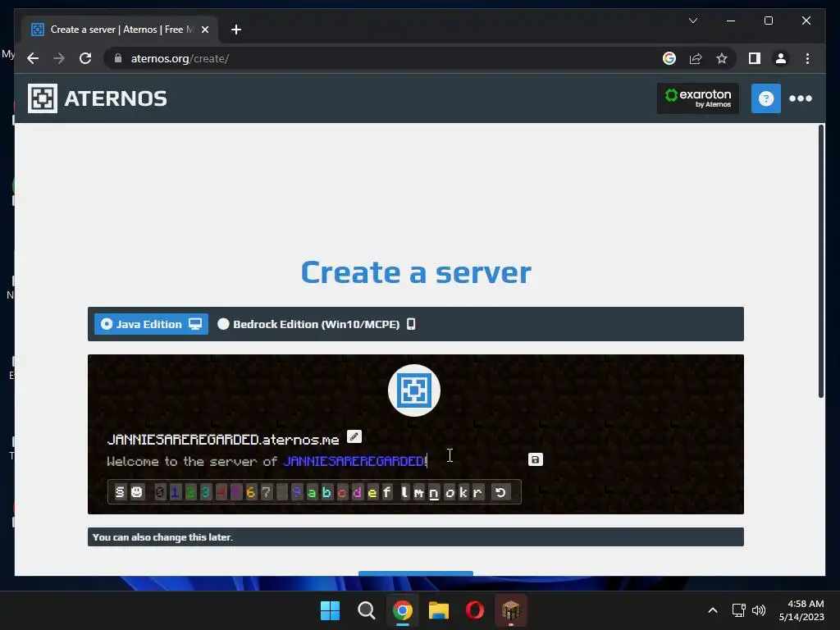Screen dimensions: 840x630
Task: Bookmark this page with the star icon
Action: pos(722,58)
